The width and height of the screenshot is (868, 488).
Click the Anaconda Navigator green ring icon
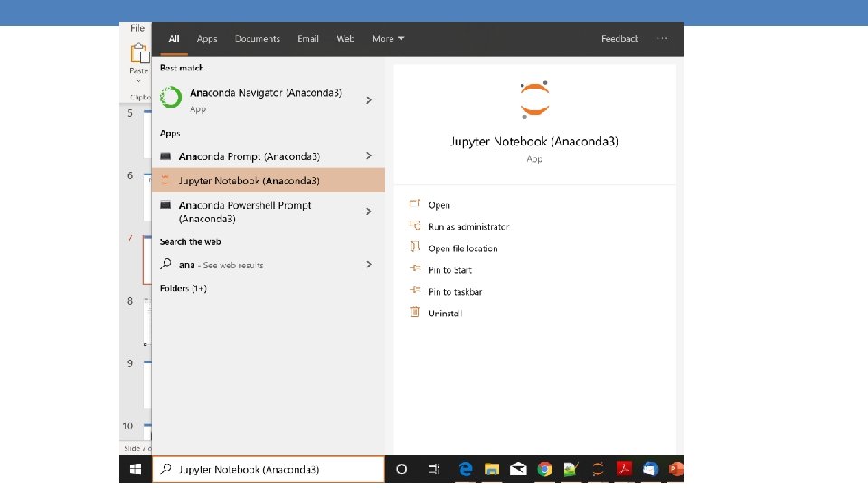click(171, 98)
